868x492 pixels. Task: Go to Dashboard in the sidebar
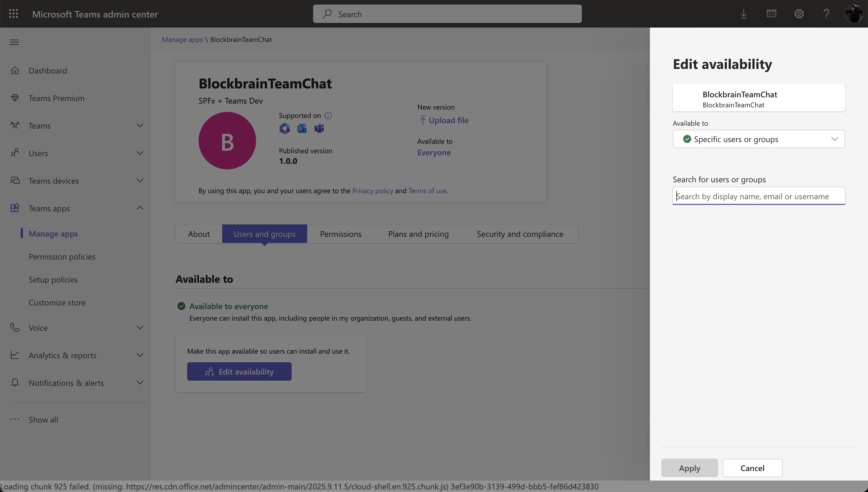48,70
